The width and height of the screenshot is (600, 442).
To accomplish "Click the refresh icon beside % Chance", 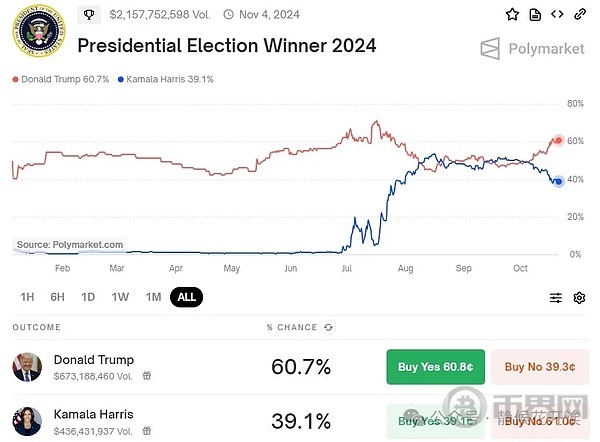I will pyautogui.click(x=329, y=327).
